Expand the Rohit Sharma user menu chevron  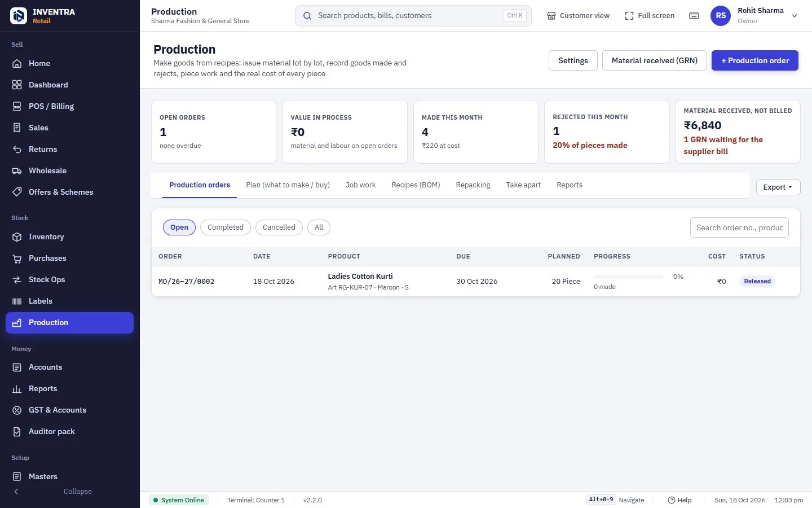(x=795, y=16)
